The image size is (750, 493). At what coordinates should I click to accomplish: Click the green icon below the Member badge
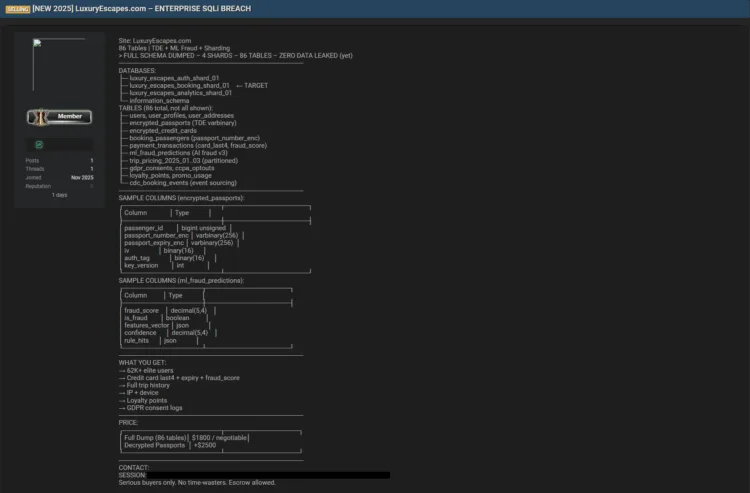click(x=39, y=144)
